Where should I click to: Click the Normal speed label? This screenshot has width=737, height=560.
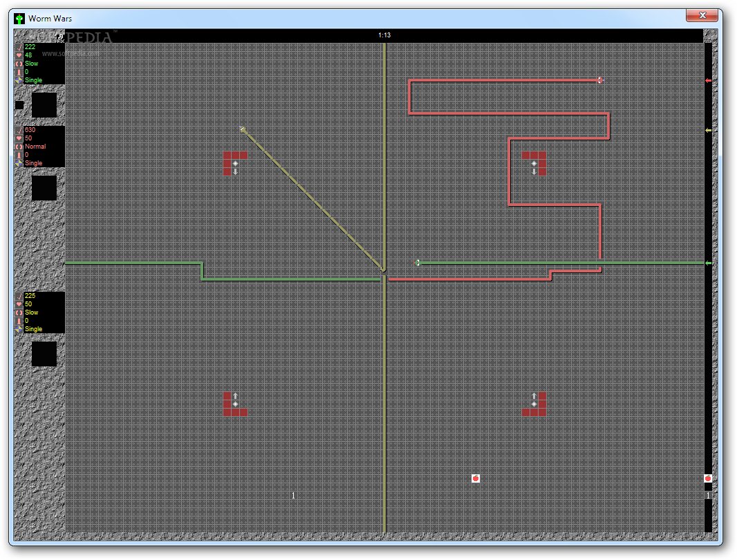35,147
